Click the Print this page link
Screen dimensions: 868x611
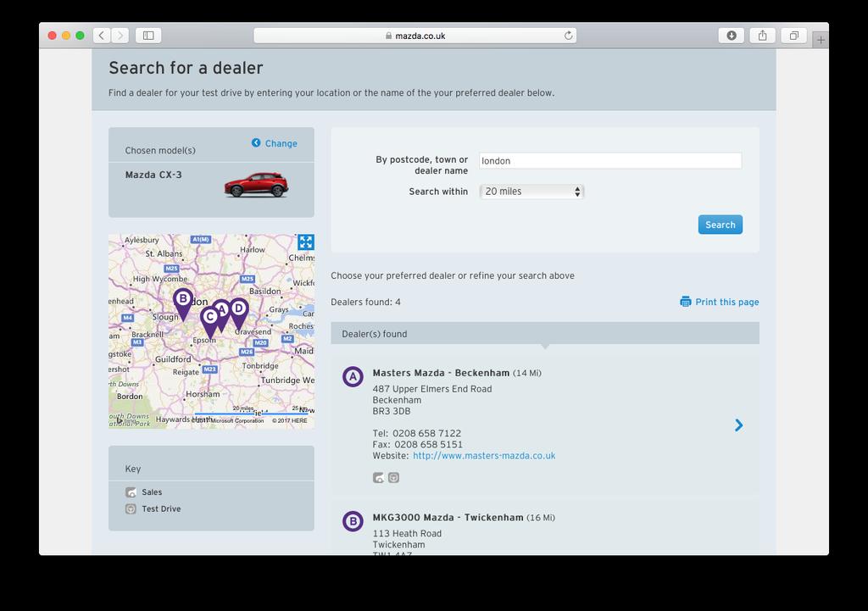coord(726,302)
